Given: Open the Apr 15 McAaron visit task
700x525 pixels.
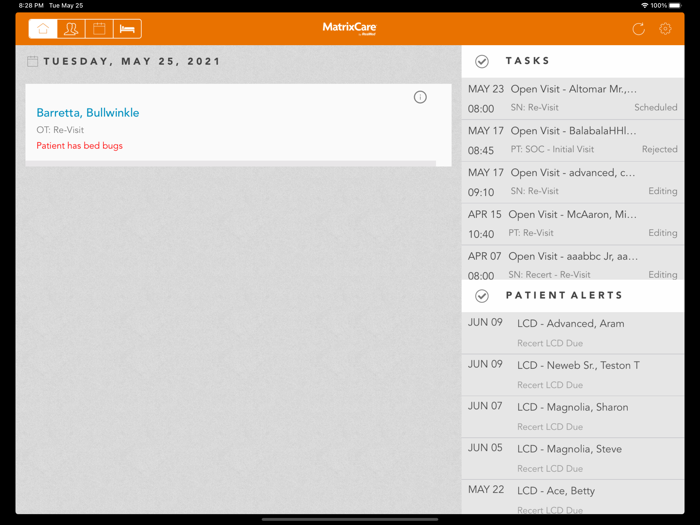Looking at the screenshot, I should [x=573, y=224].
